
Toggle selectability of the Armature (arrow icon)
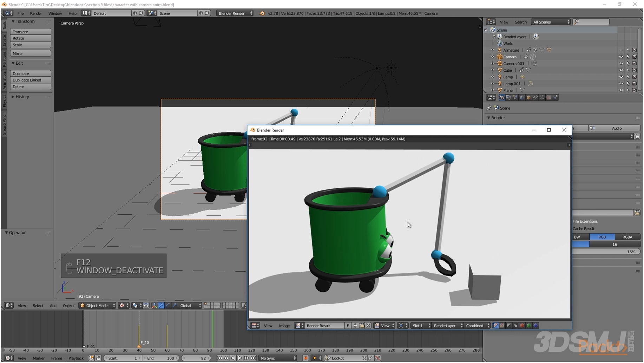(x=628, y=50)
